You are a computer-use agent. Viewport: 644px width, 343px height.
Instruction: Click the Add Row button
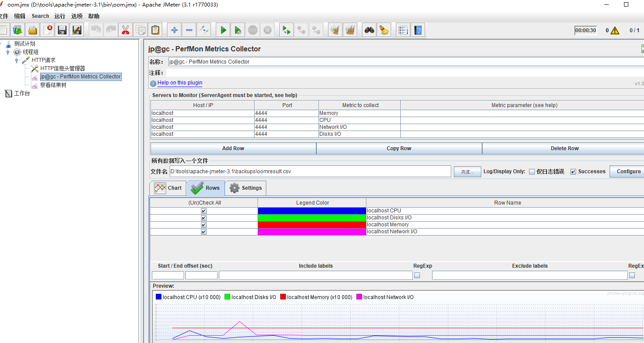[x=233, y=148]
